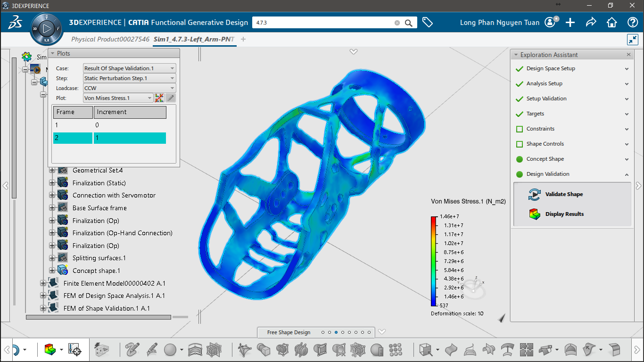Screen dimensions: 644x362
Task: Expand FEM of Shape Validation.1 A.1 node
Action: [x=43, y=308]
